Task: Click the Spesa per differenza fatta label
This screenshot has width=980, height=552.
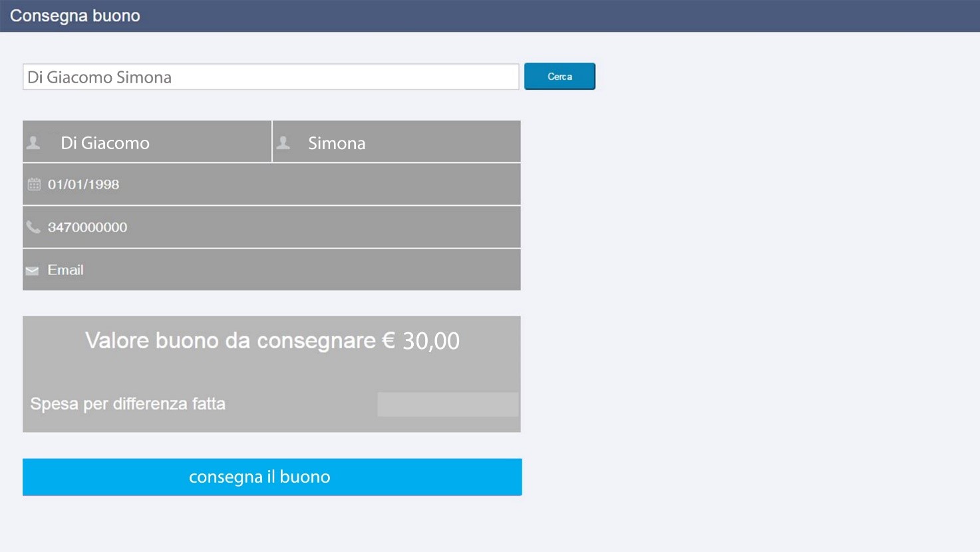Action: coord(128,404)
